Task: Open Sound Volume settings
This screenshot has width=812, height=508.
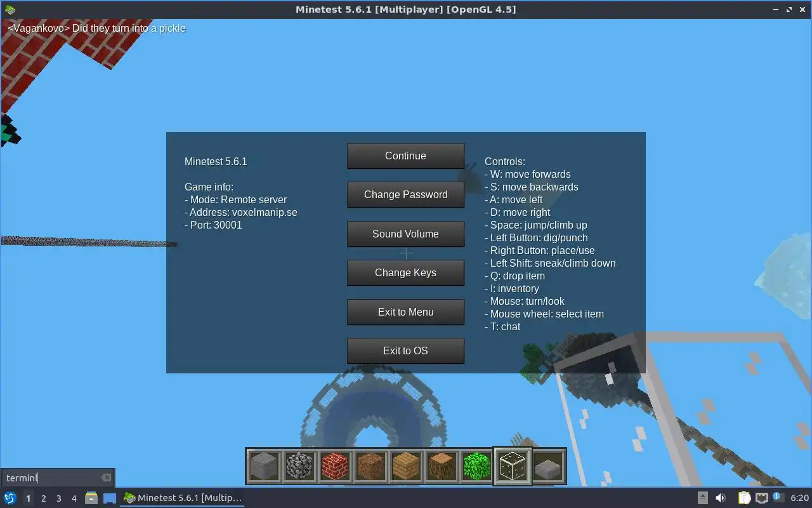Action: [405, 234]
